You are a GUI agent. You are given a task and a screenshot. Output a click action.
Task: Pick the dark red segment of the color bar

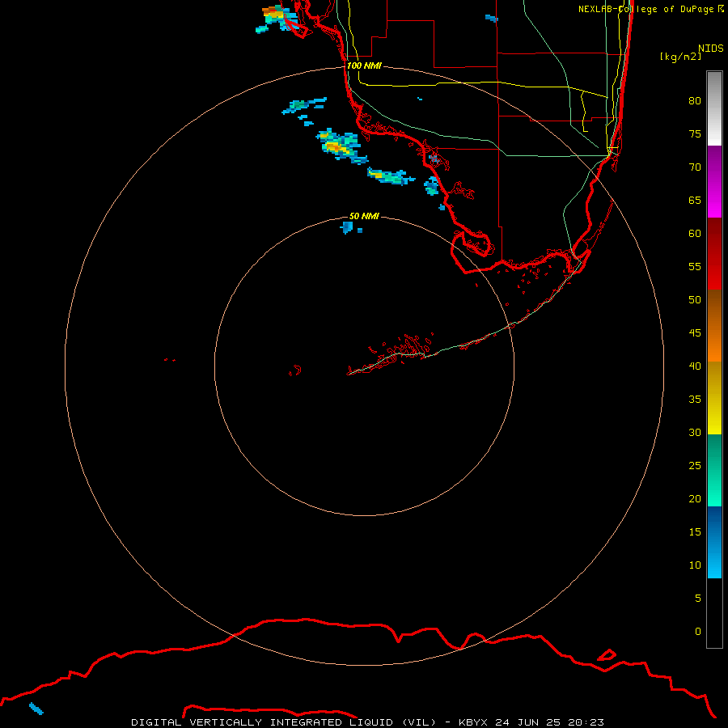click(714, 254)
